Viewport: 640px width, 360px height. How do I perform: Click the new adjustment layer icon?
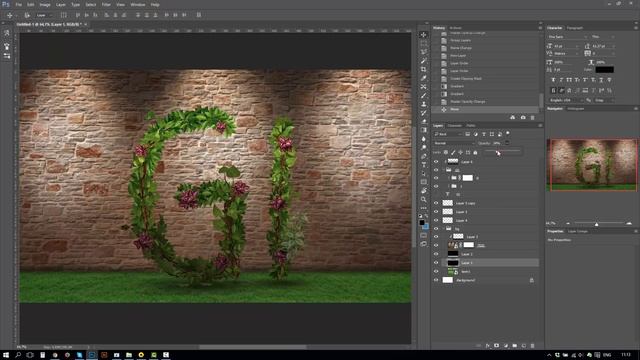[506, 346]
